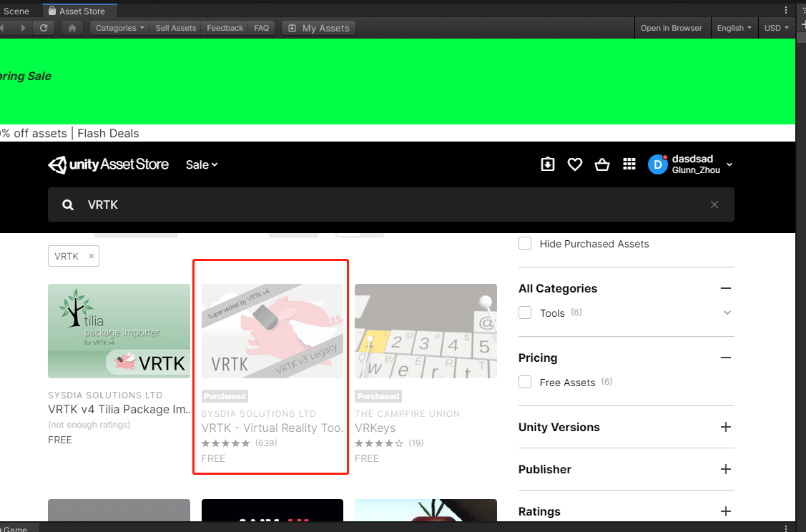806x532 pixels.
Task: Expand Tools subcategories chevron
Action: click(727, 312)
